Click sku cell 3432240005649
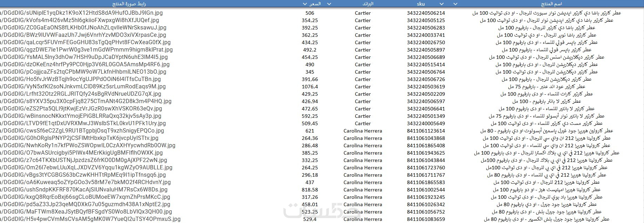The height and width of the screenshot is (223, 644). click(426, 123)
